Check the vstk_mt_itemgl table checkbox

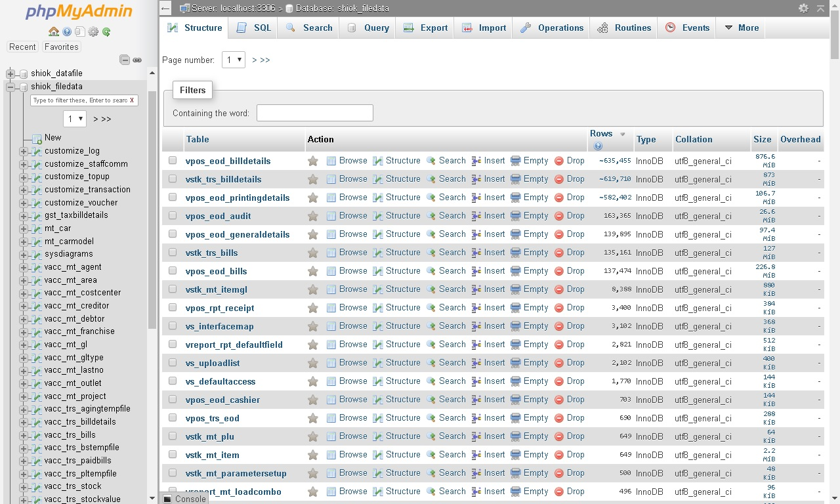click(173, 289)
